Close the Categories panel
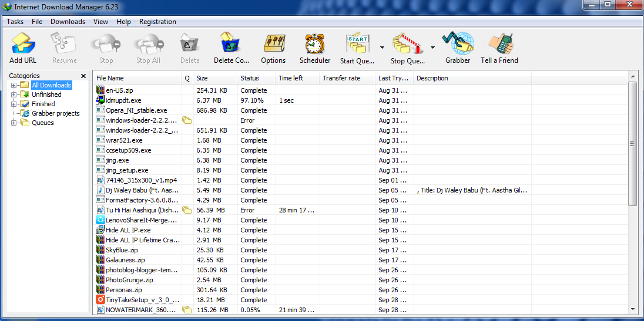Image resolution: width=644 pixels, height=321 pixels. click(83, 76)
